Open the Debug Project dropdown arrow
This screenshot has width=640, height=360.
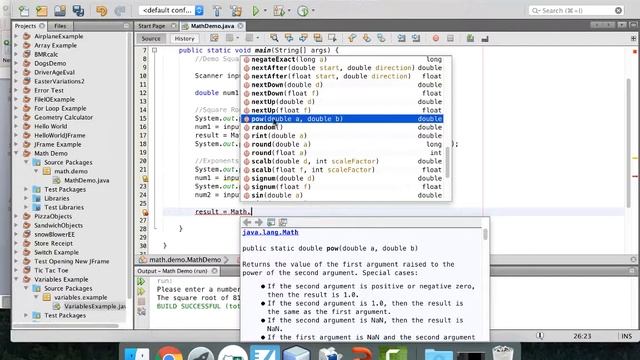(289, 11)
